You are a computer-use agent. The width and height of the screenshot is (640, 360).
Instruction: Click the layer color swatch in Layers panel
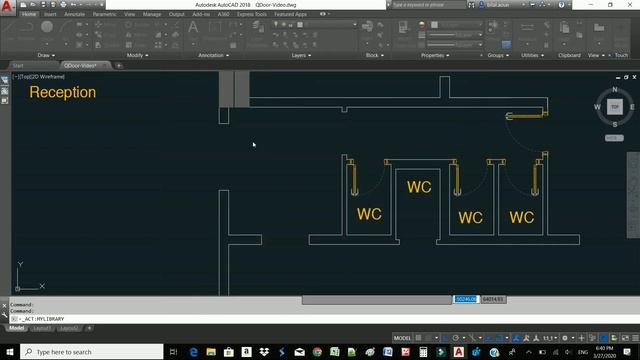coord(300,25)
